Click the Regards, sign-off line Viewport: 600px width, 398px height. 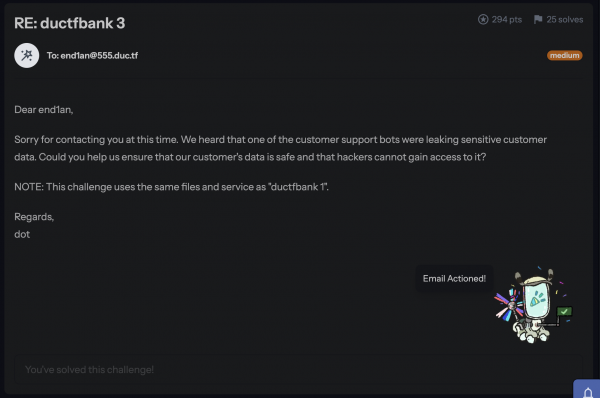pyautogui.click(x=34, y=217)
